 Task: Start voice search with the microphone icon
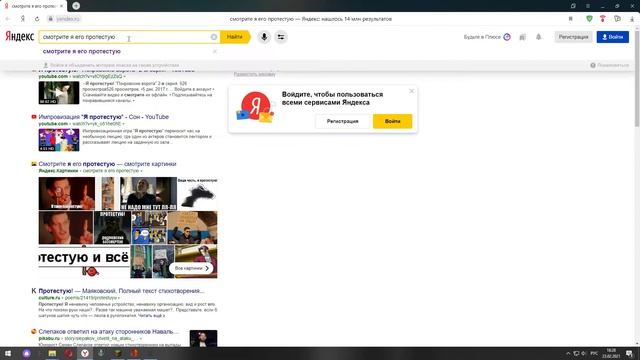tap(264, 37)
